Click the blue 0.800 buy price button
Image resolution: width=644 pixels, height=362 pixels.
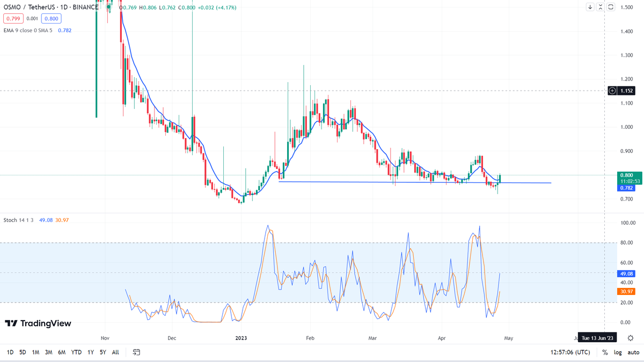click(x=52, y=19)
